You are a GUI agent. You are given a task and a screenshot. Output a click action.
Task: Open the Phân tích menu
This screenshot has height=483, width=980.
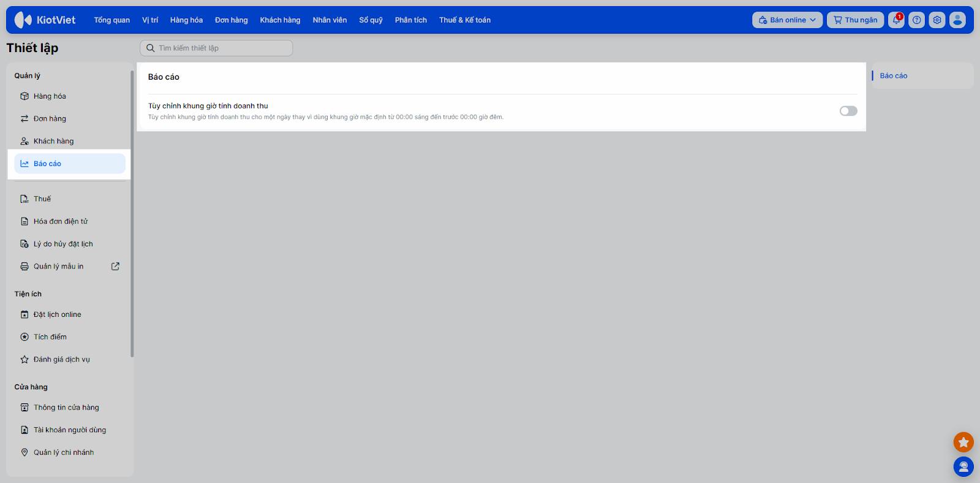coord(411,20)
